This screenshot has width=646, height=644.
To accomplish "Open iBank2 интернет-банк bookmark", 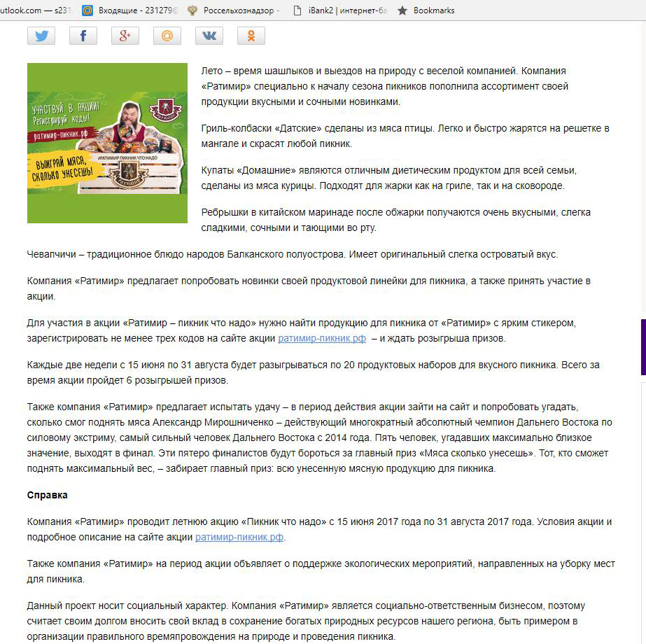I will (340, 10).
